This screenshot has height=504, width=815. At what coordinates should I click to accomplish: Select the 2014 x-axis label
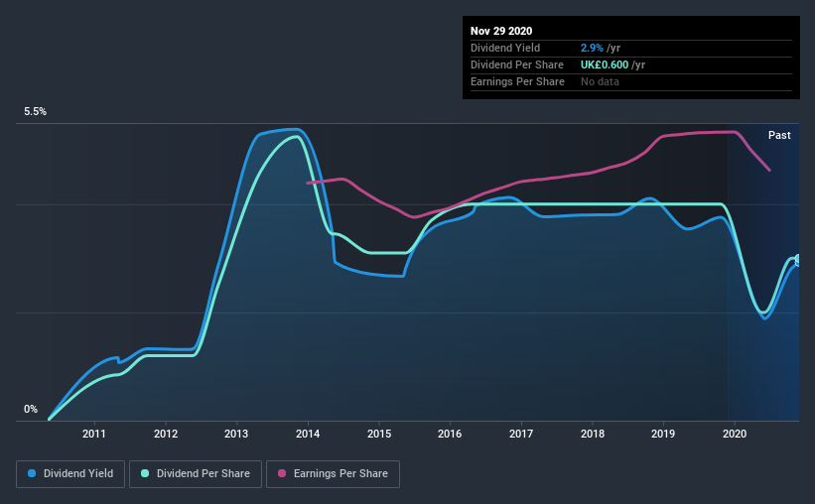click(308, 434)
